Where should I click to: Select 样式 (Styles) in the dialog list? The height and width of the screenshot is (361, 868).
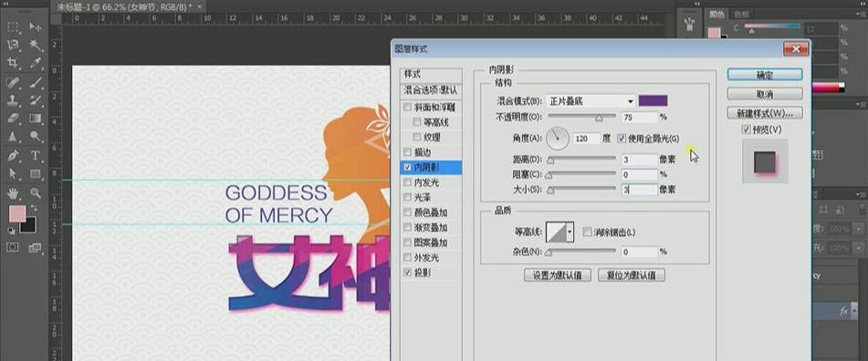click(432, 74)
